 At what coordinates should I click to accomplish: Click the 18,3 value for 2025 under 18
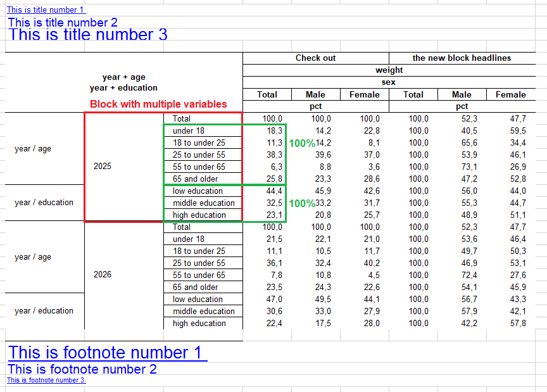click(274, 131)
